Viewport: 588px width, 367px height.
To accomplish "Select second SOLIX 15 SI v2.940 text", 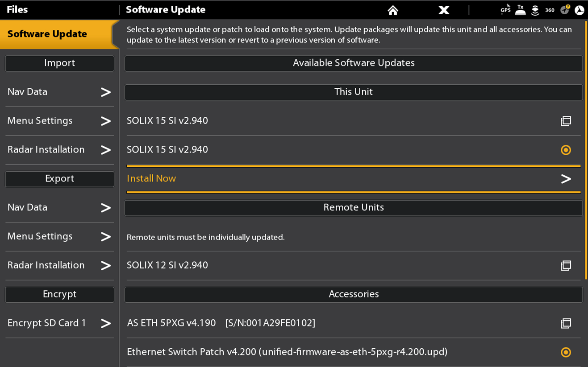I will coord(167,150).
